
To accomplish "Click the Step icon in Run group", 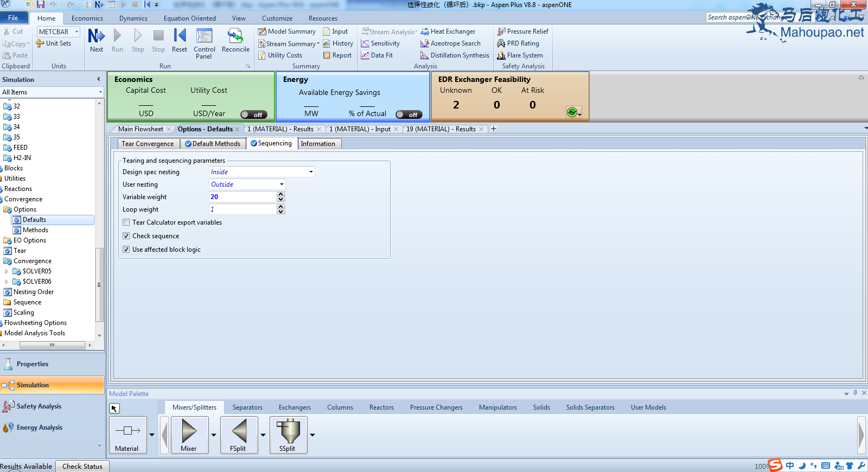I will click(138, 41).
